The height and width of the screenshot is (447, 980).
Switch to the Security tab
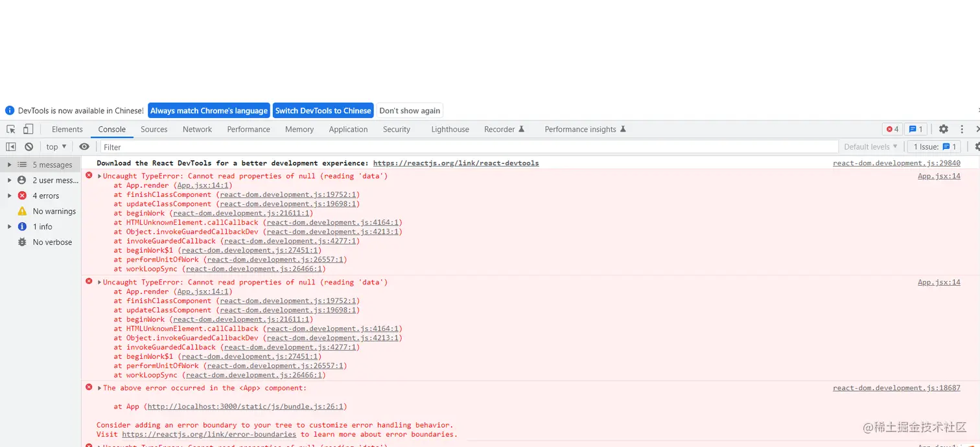(x=397, y=129)
